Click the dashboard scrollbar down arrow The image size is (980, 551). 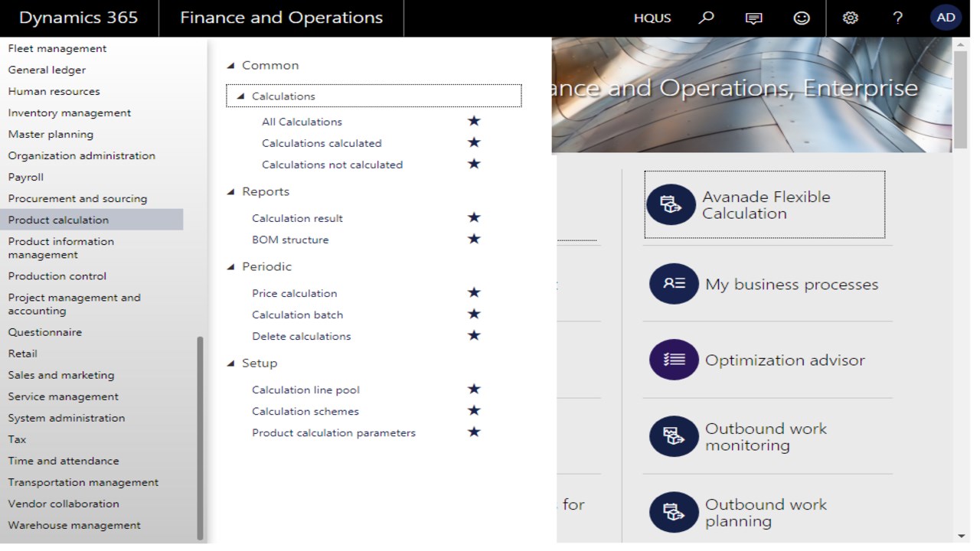click(962, 536)
